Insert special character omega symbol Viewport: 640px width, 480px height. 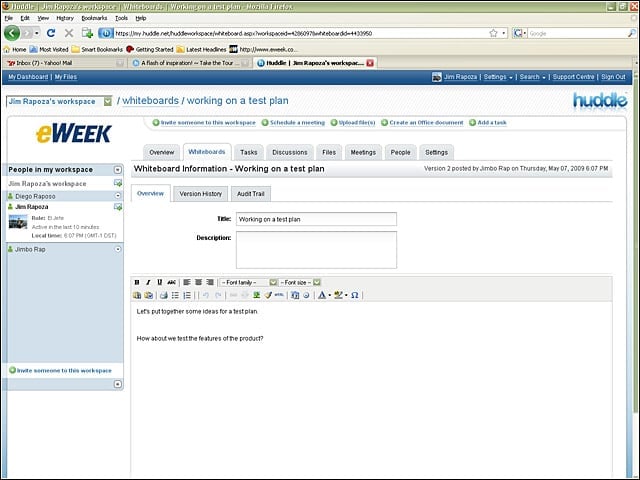pos(355,295)
